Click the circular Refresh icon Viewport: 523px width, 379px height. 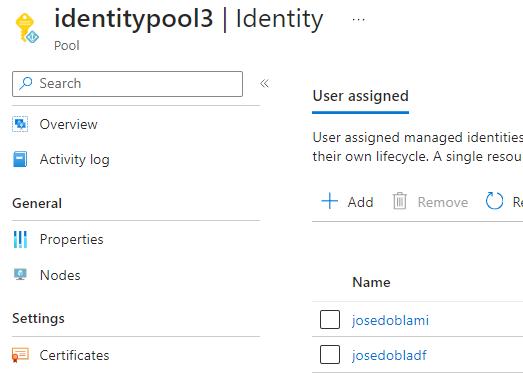click(494, 201)
